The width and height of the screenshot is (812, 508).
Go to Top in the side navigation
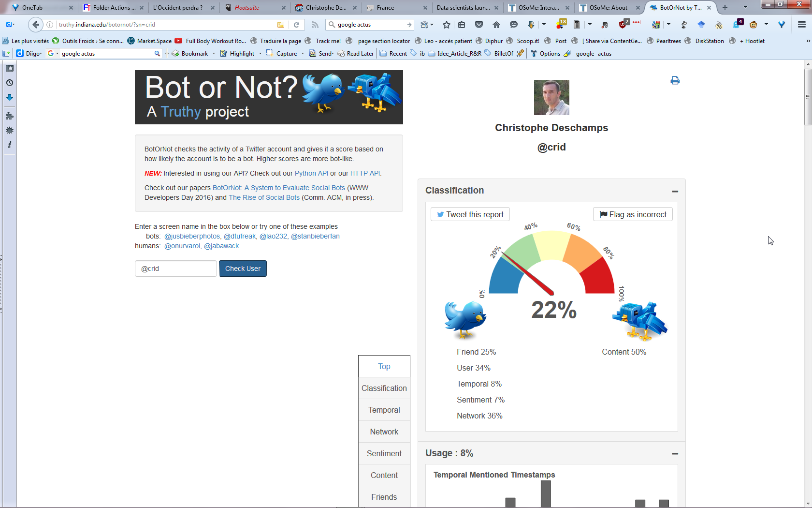pos(384,367)
